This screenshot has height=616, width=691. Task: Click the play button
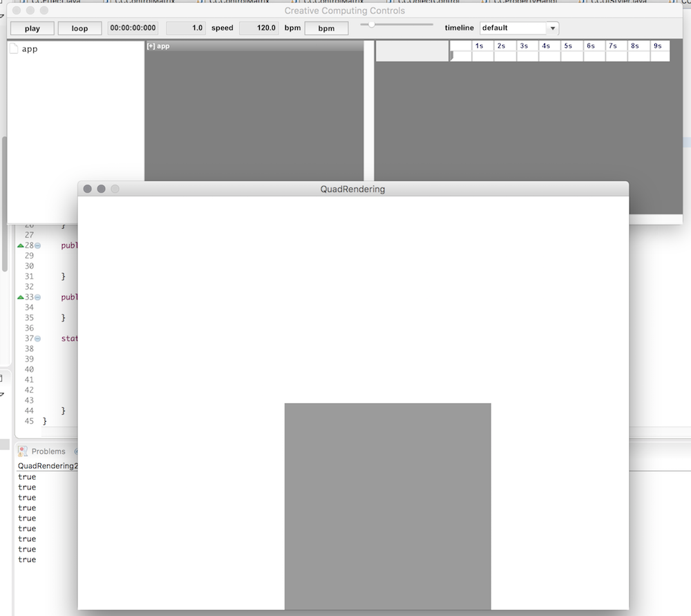point(32,28)
